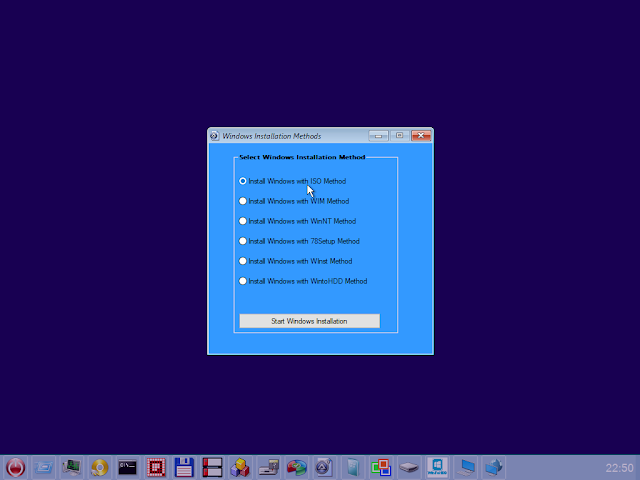The image size is (640, 480).
Task: Open the blue laptop computer icon in taskbar
Action: tap(465, 467)
